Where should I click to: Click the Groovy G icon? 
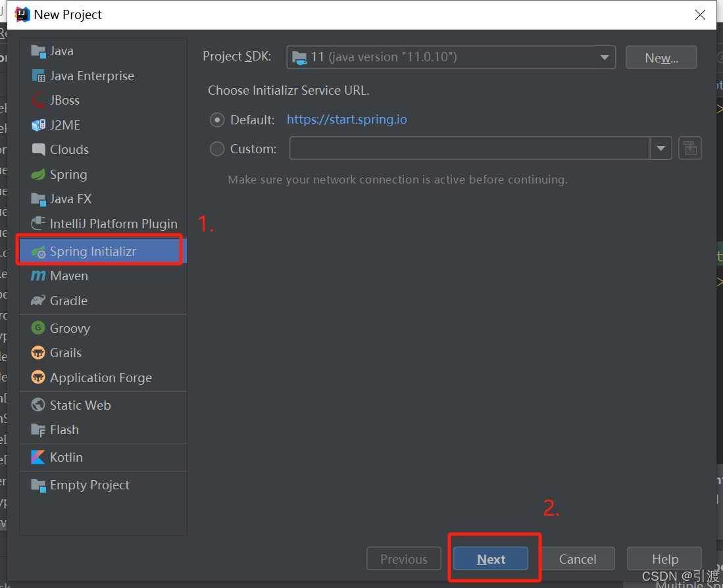tap(37, 328)
